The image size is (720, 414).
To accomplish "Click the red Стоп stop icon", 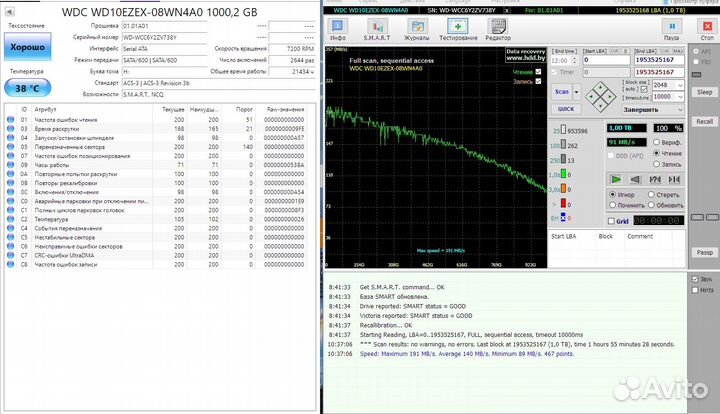I will [x=708, y=27].
